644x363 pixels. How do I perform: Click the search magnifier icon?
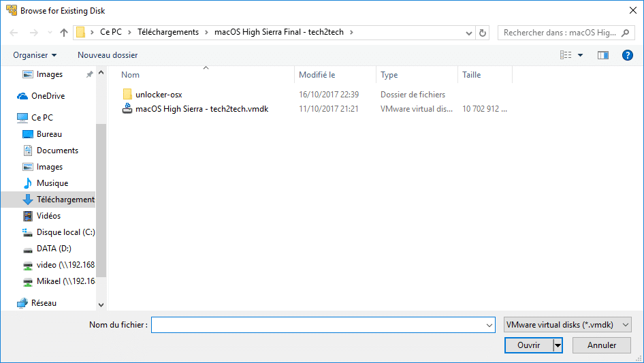[625, 33]
